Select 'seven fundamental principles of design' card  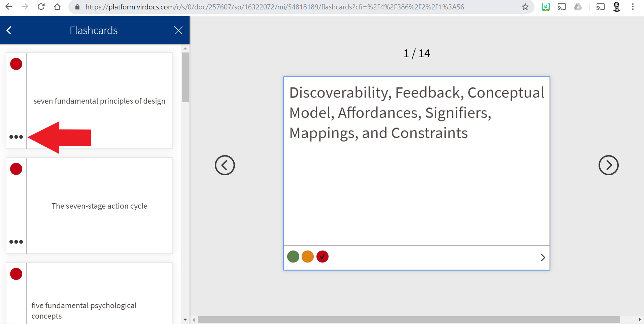tap(99, 101)
